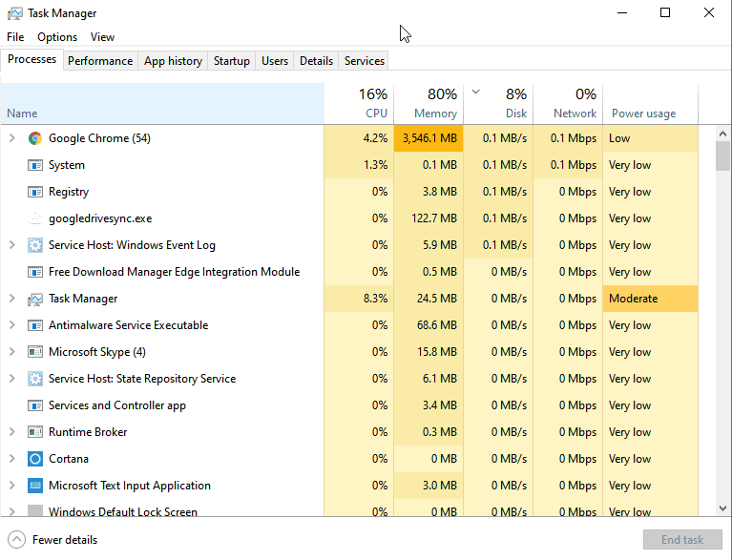
Task: Open the Startup tab
Action: [231, 60]
